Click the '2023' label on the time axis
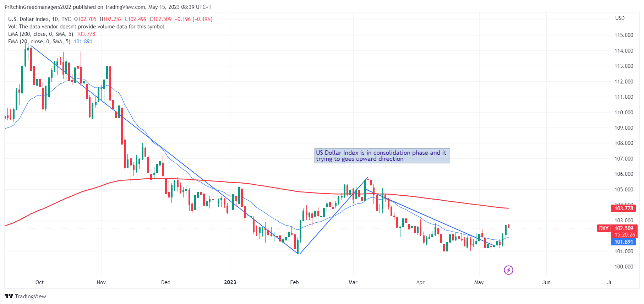644x304 pixels. pos(230,282)
